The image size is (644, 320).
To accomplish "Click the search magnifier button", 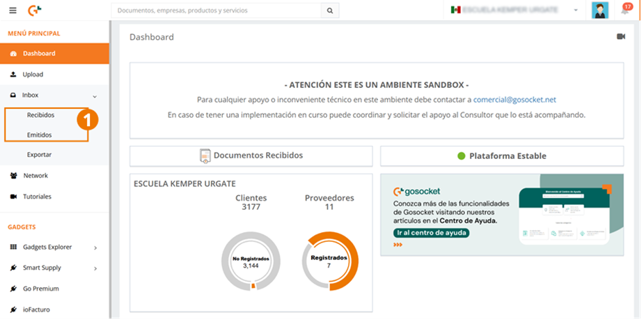I will click(x=330, y=10).
